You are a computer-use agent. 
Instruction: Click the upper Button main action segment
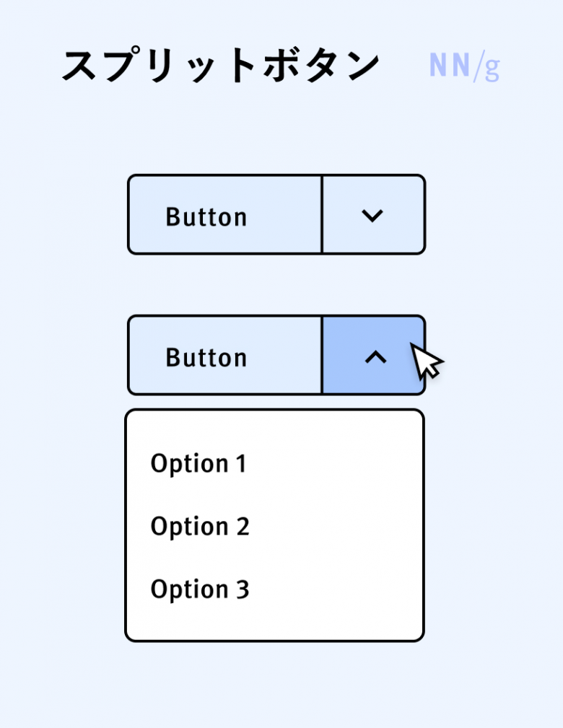[224, 214]
